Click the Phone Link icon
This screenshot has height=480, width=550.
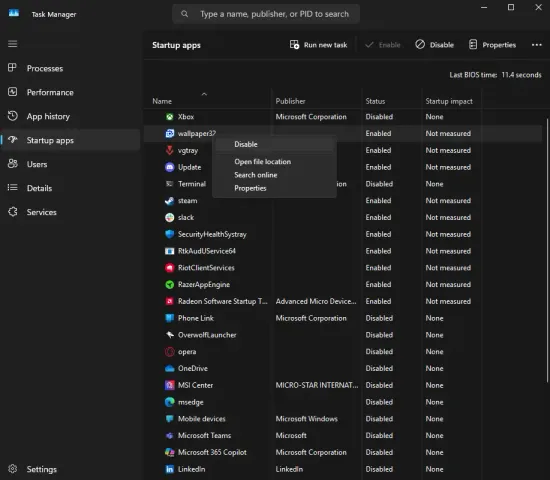[x=169, y=318]
